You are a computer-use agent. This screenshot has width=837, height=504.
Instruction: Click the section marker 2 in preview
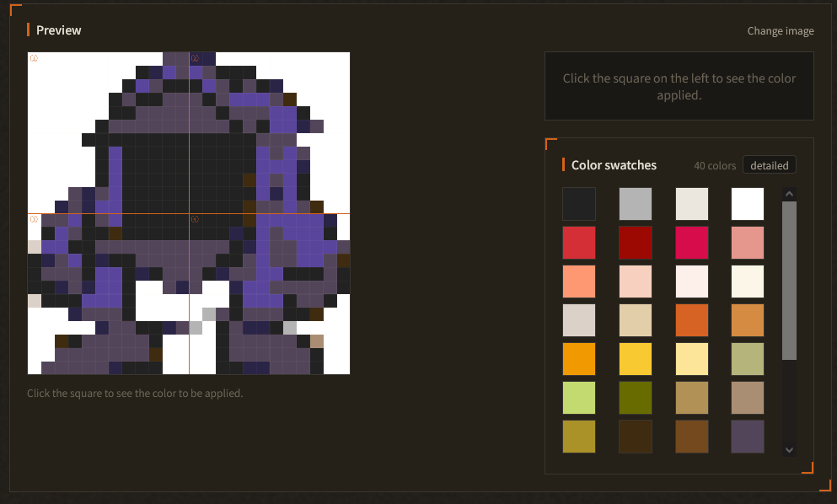[195, 58]
